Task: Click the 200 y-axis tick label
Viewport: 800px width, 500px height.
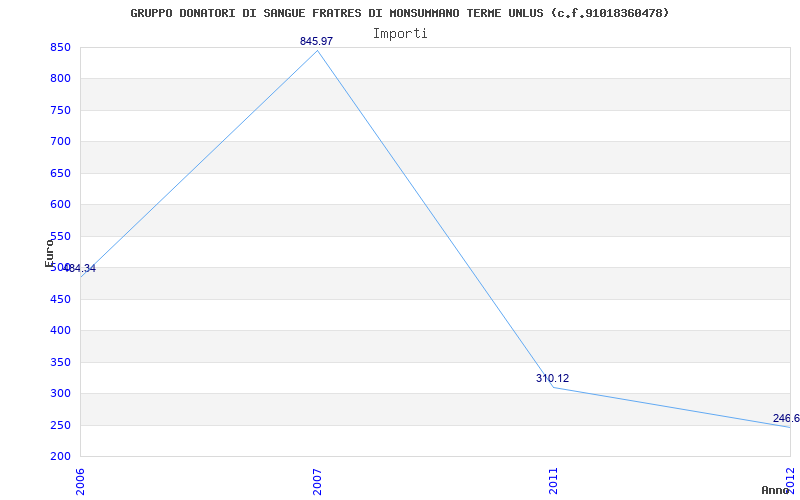Action: pyautogui.click(x=60, y=456)
